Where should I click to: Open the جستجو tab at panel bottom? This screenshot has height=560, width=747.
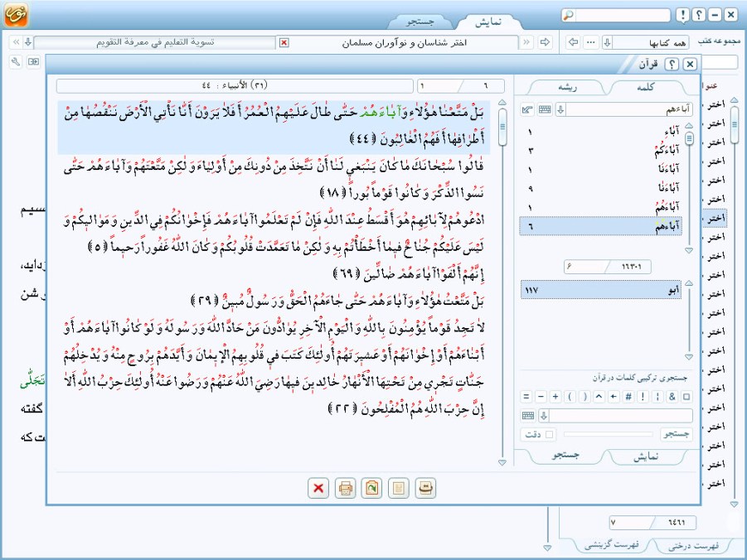[x=565, y=456]
